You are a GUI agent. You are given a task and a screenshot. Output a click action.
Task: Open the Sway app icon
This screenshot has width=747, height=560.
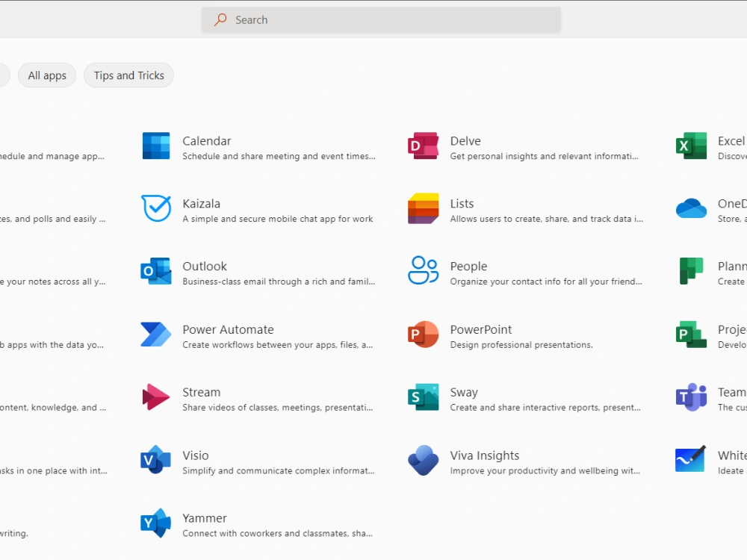[x=423, y=397]
